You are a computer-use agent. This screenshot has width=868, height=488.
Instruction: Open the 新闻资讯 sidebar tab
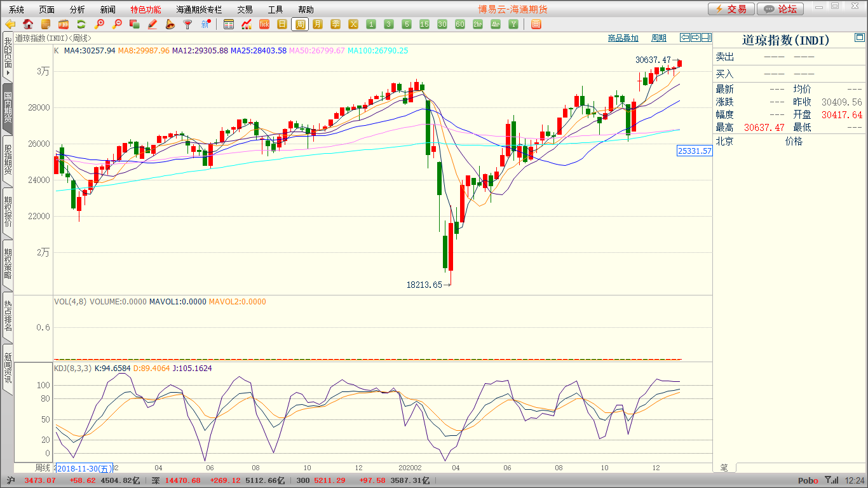tap(8, 368)
